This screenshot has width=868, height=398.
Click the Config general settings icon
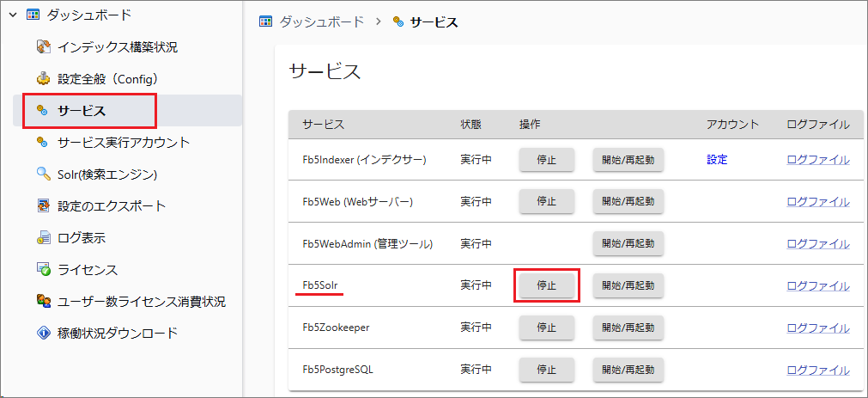pos(44,78)
